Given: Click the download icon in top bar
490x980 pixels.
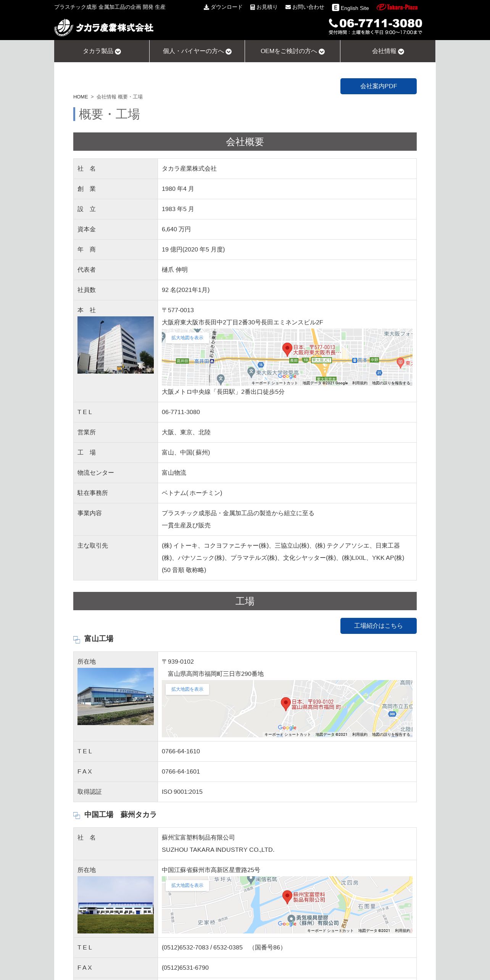Looking at the screenshot, I should point(206,7).
